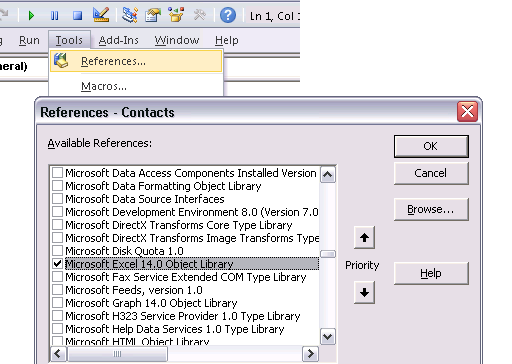Click horizontal scrollbar right arrow
Image resolution: width=512 pixels, height=364 pixels.
(310, 353)
